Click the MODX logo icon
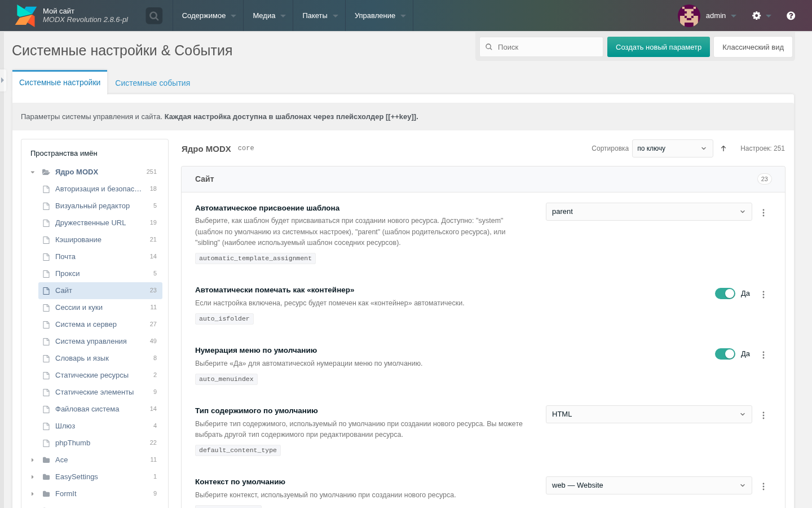Screen dimensions: 812x508 [x=26, y=15]
